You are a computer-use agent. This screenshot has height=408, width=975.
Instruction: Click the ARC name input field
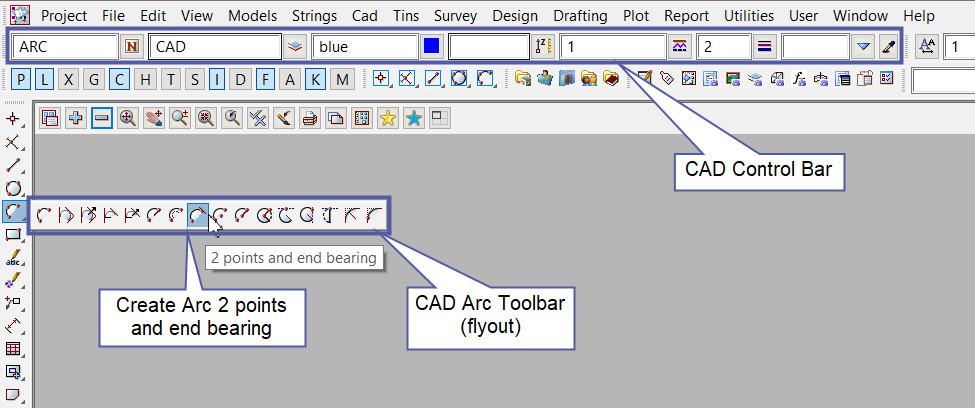pyautogui.click(x=65, y=47)
